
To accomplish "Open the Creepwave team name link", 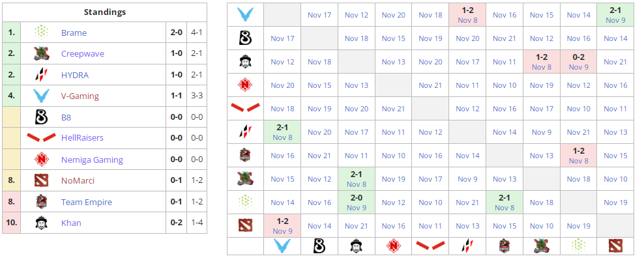I will pos(82,54).
